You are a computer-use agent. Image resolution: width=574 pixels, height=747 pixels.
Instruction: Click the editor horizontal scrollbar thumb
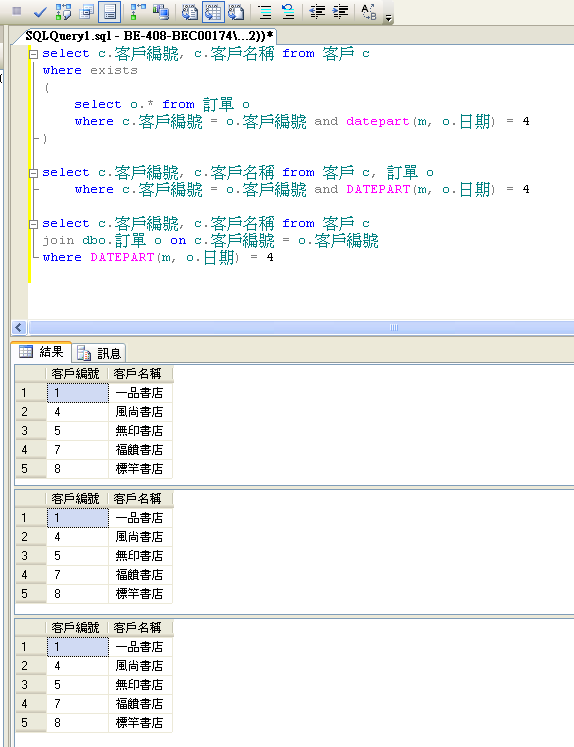pyautogui.click(x=301, y=327)
